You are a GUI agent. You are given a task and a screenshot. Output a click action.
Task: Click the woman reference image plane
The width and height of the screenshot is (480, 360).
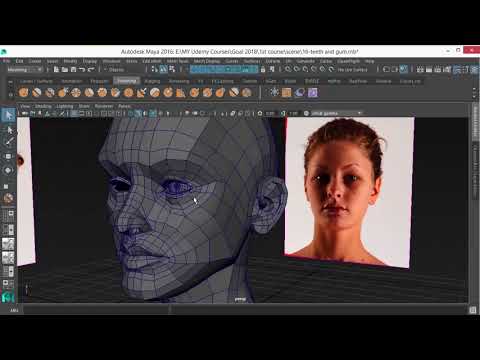[x=349, y=192]
